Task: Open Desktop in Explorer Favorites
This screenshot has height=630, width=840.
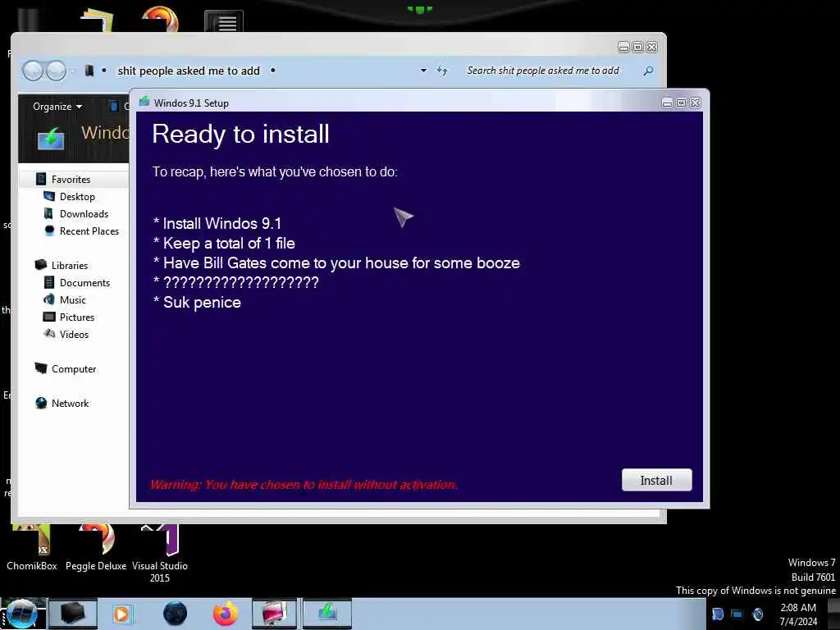Action: [77, 197]
